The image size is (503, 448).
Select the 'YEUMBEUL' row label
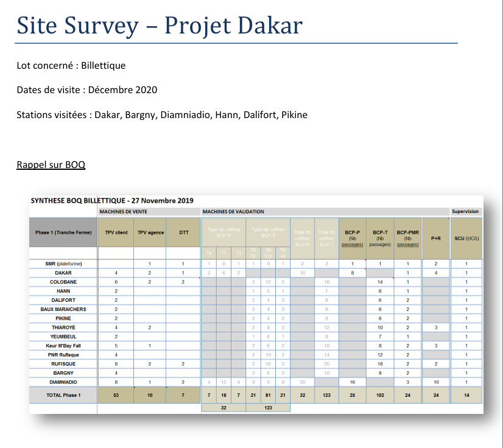(x=63, y=337)
